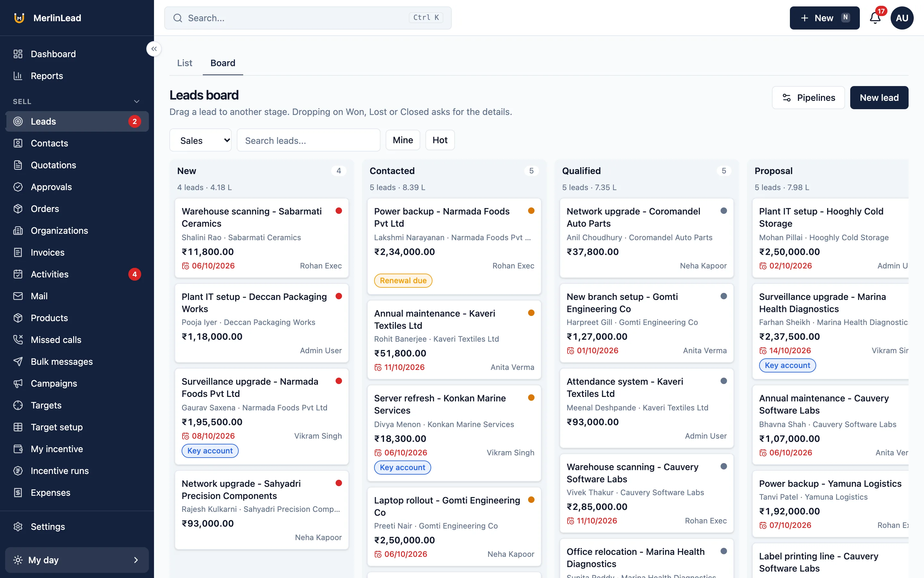Open Network upgrade - Coromandel Auto Parts card
Viewport: 924px width, 578px height.
click(x=646, y=237)
